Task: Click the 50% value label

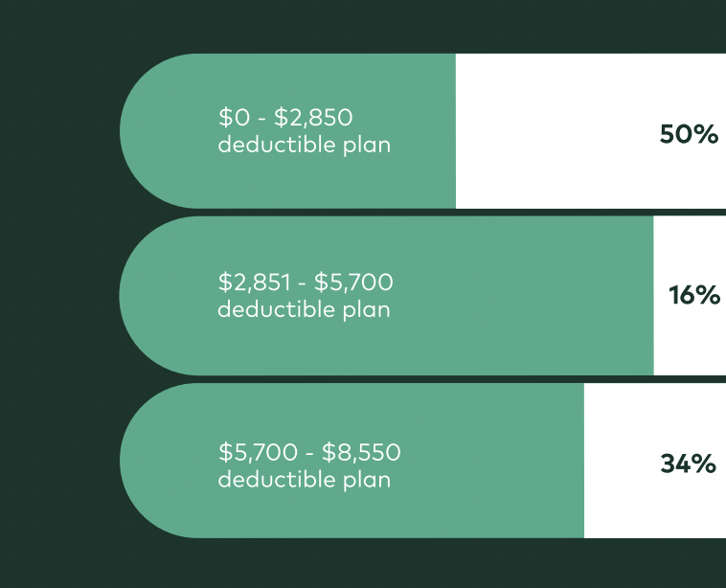Action: 689,135
